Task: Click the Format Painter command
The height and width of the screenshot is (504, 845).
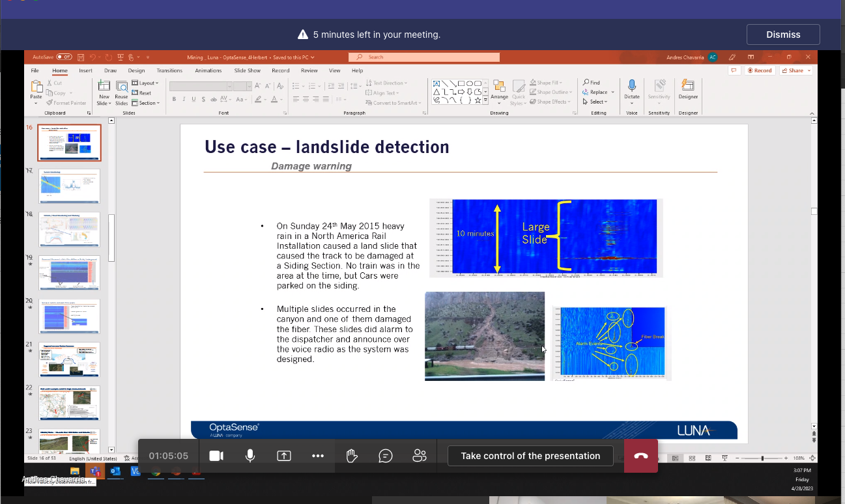Action: click(x=66, y=103)
